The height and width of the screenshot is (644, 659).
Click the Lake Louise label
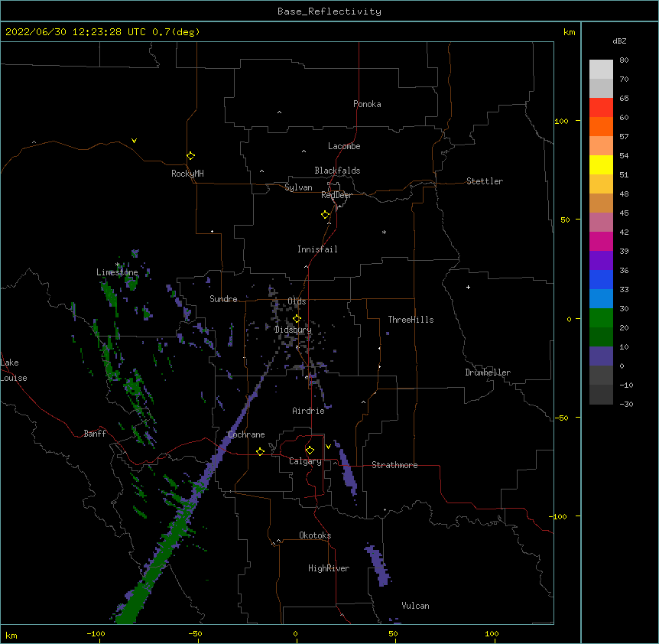coord(14,370)
